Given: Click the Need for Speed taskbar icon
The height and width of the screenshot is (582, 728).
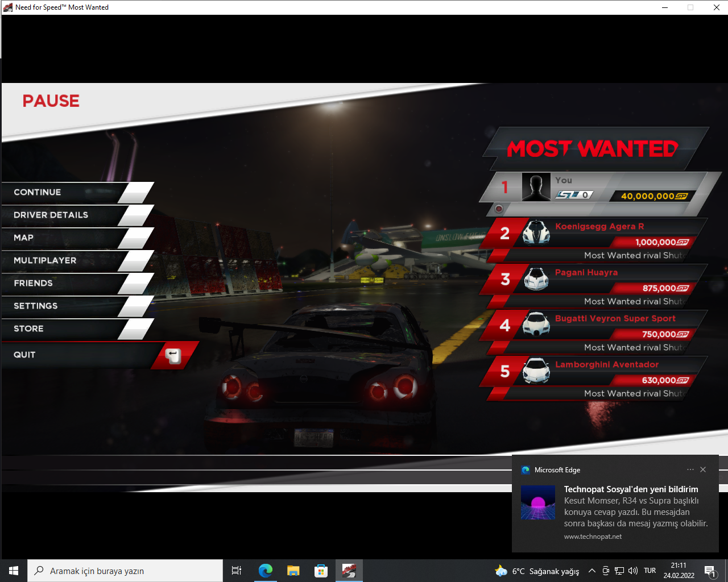Looking at the screenshot, I should 349,571.
